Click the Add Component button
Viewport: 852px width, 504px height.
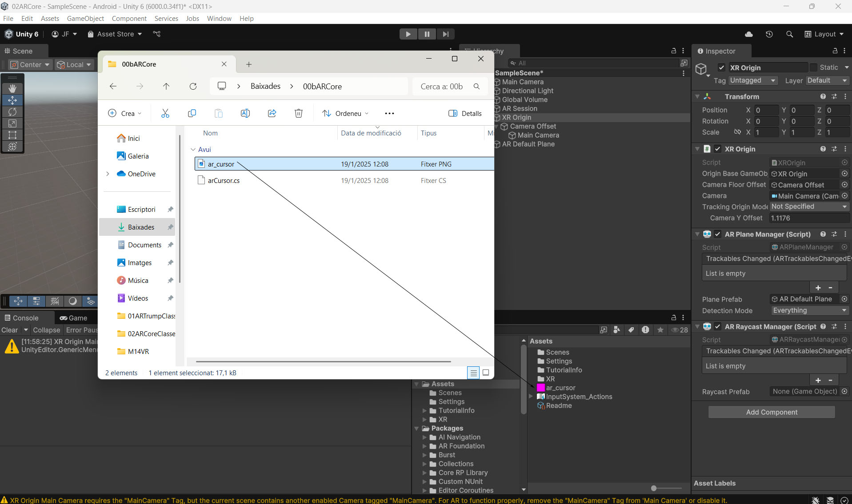point(771,412)
